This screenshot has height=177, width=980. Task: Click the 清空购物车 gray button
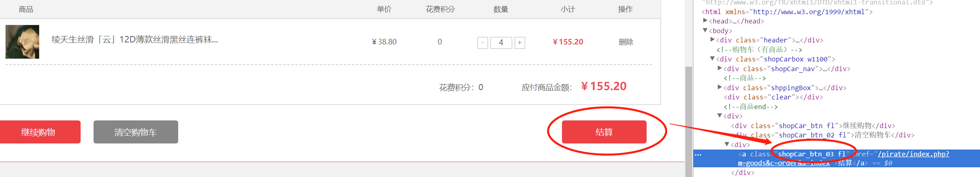click(x=135, y=132)
